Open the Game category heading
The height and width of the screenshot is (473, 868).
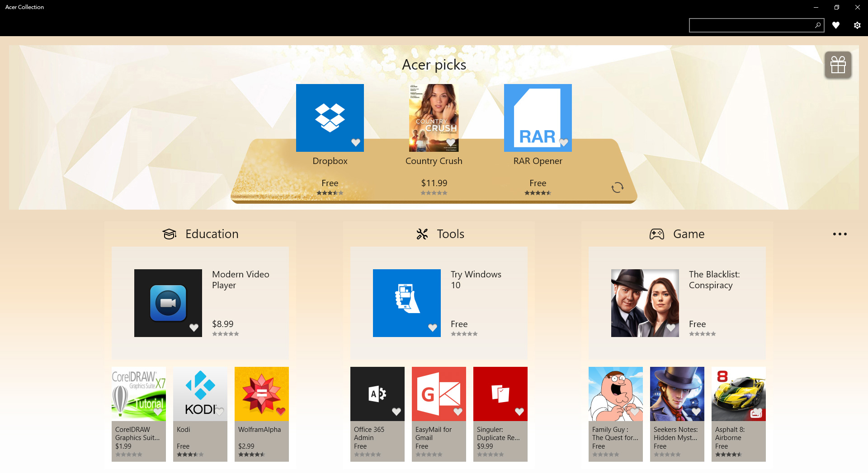coord(689,234)
